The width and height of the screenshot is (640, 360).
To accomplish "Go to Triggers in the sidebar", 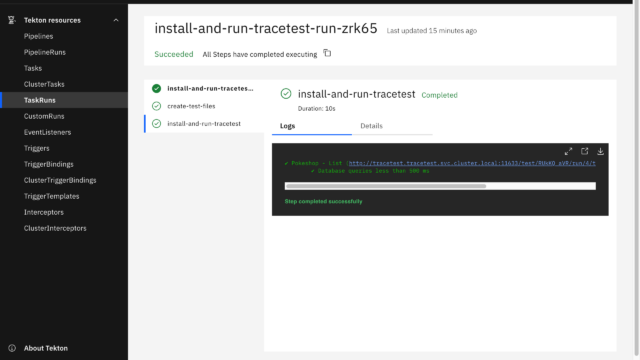I will coord(36,148).
